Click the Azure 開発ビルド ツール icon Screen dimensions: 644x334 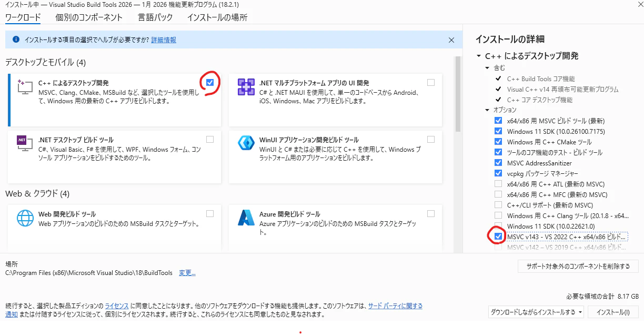tap(246, 218)
